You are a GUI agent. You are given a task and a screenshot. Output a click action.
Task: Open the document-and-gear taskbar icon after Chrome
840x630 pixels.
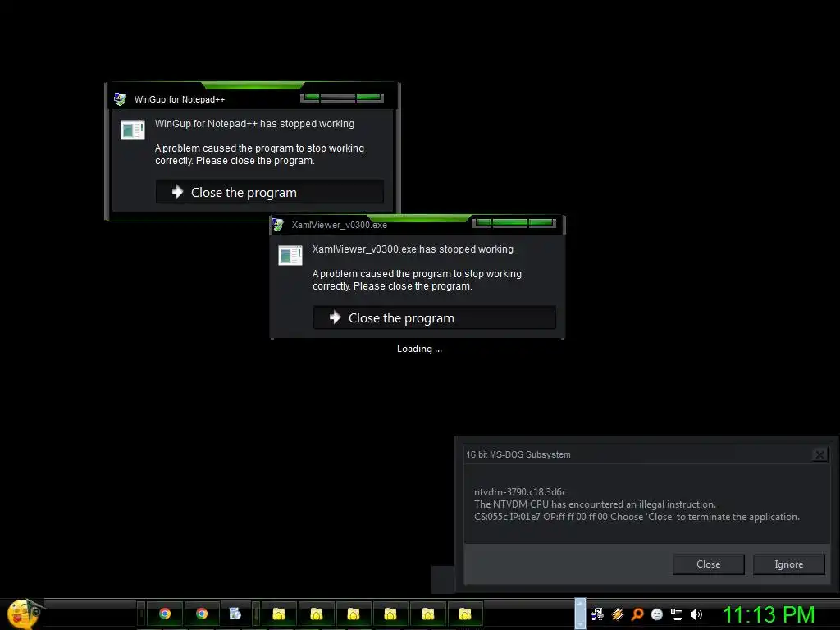tap(235, 614)
